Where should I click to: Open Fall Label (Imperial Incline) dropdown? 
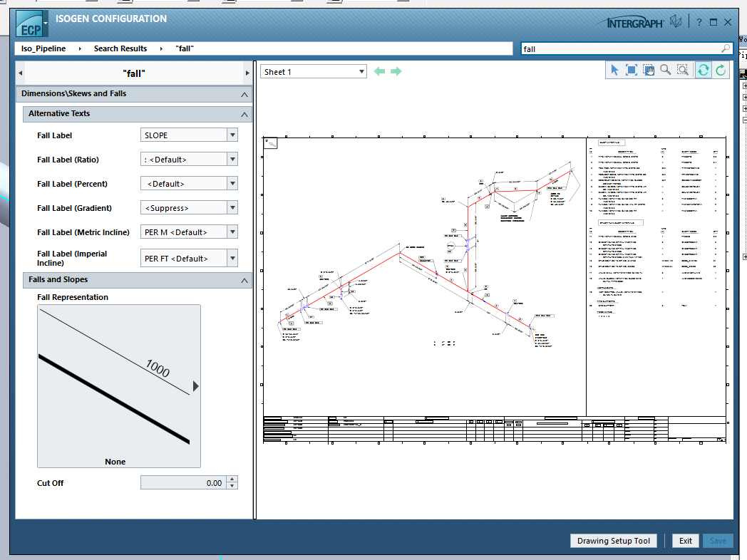click(x=232, y=259)
